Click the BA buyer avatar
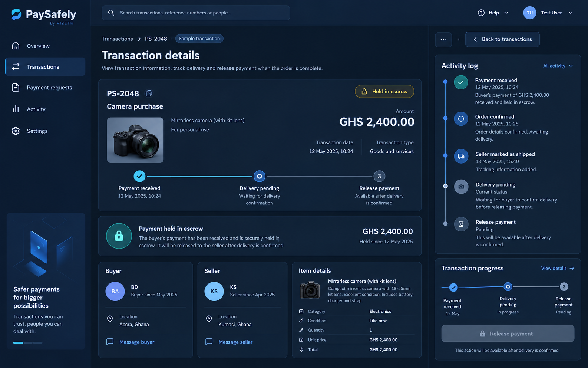This screenshot has width=588, height=368. pos(115,291)
